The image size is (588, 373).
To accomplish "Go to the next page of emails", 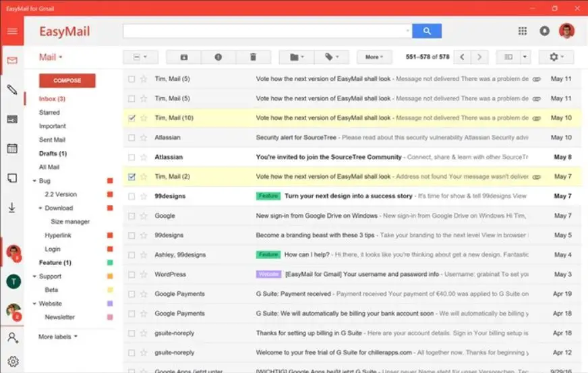I will point(479,57).
